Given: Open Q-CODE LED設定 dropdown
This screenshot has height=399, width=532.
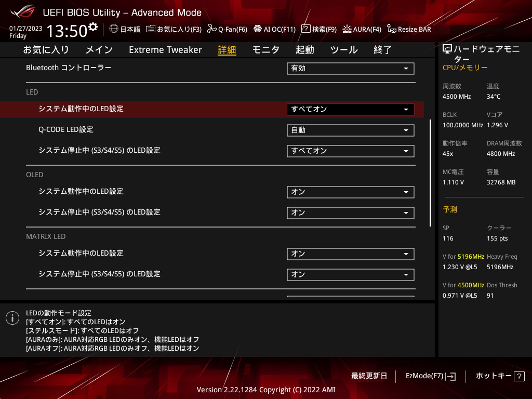Looking at the screenshot, I should (x=351, y=130).
